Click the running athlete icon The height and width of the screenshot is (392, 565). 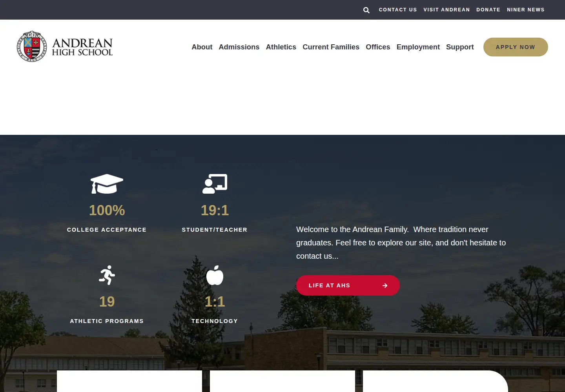click(x=107, y=275)
